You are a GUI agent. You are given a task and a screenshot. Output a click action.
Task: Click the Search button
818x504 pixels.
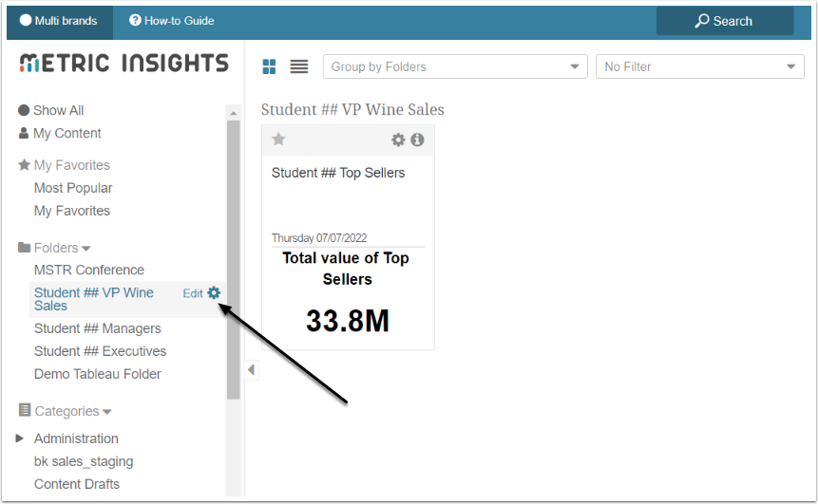724,21
